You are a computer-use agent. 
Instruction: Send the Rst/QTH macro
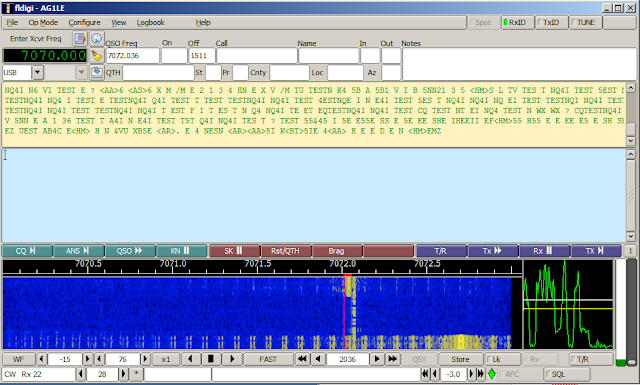coord(286,251)
